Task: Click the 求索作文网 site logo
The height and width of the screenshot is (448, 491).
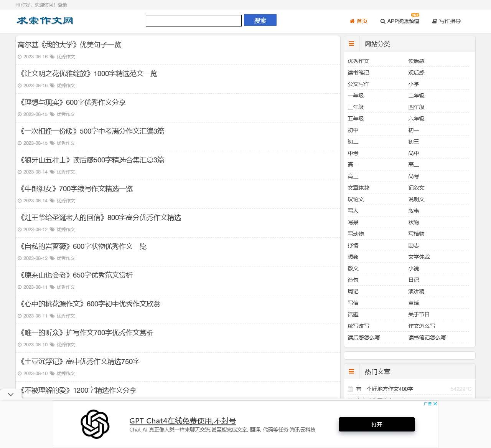Action: (x=45, y=21)
